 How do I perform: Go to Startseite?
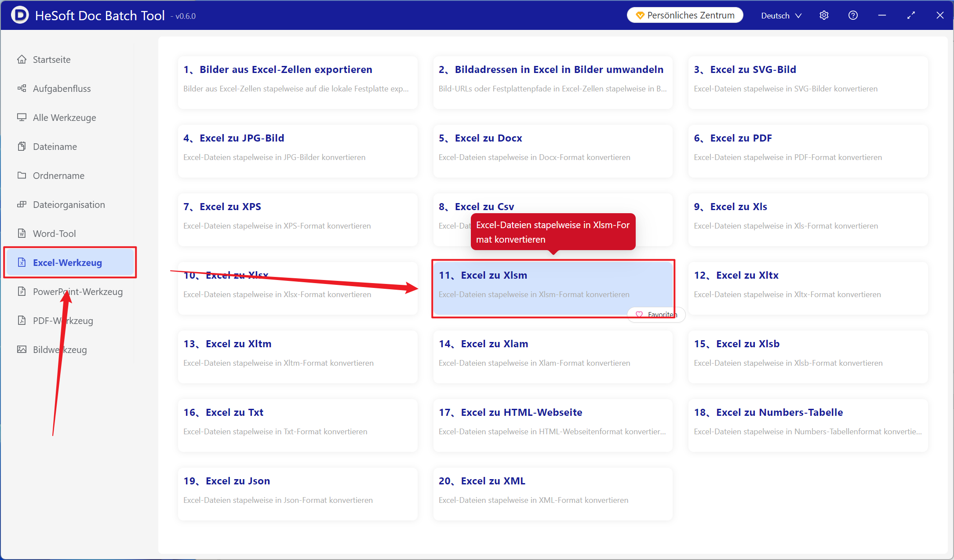click(70, 59)
